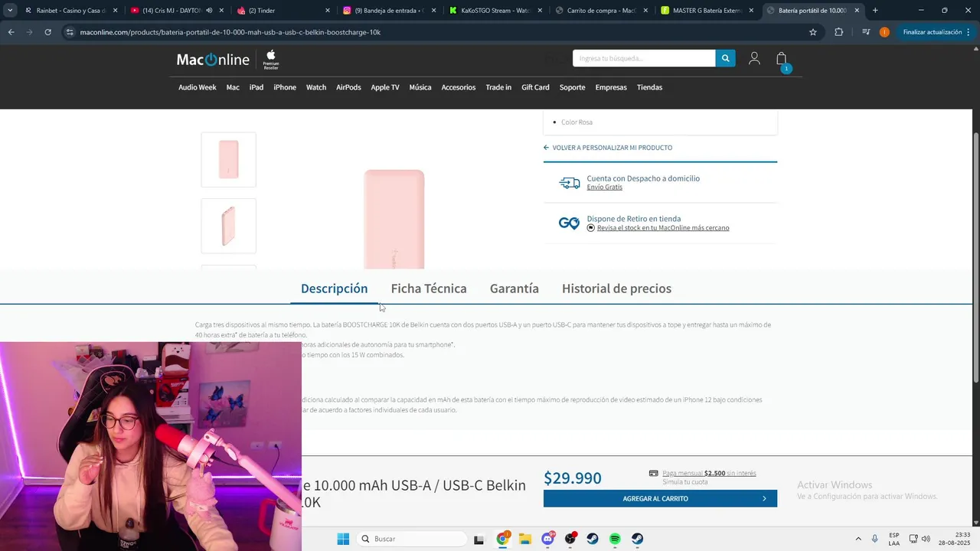Image resolution: width=980 pixels, height=551 pixels.
Task: Bookmark this page with the star icon
Action: tap(813, 32)
